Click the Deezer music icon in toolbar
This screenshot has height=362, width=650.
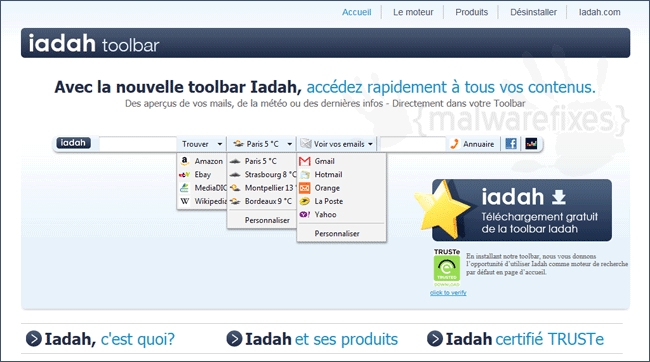coord(531,144)
